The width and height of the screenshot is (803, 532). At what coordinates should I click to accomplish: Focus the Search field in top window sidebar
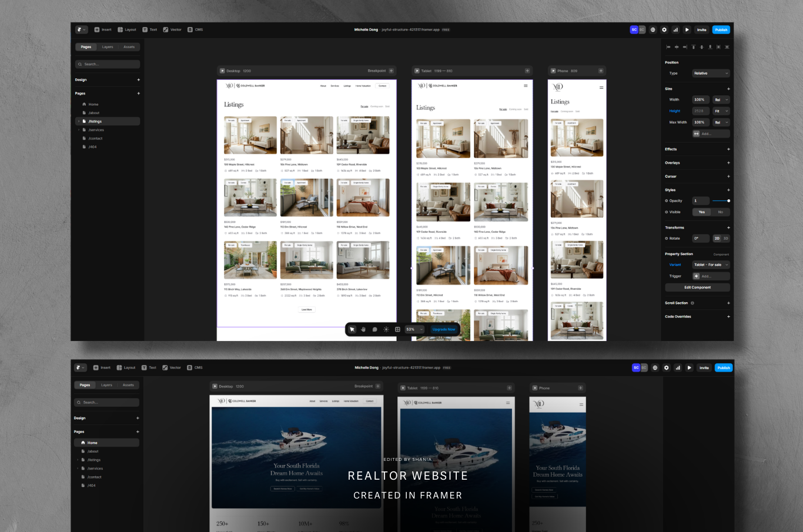[108, 64]
